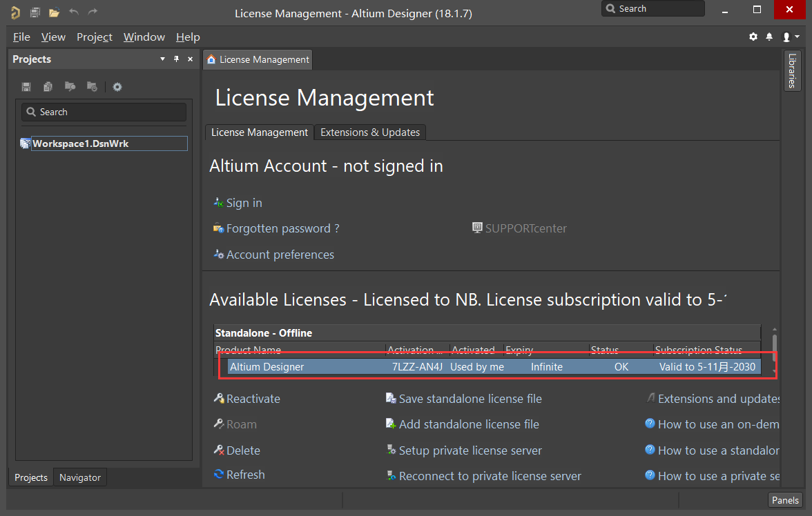The image size is (812, 516).
Task: Open settings with the top-right gear icon
Action: (x=753, y=37)
